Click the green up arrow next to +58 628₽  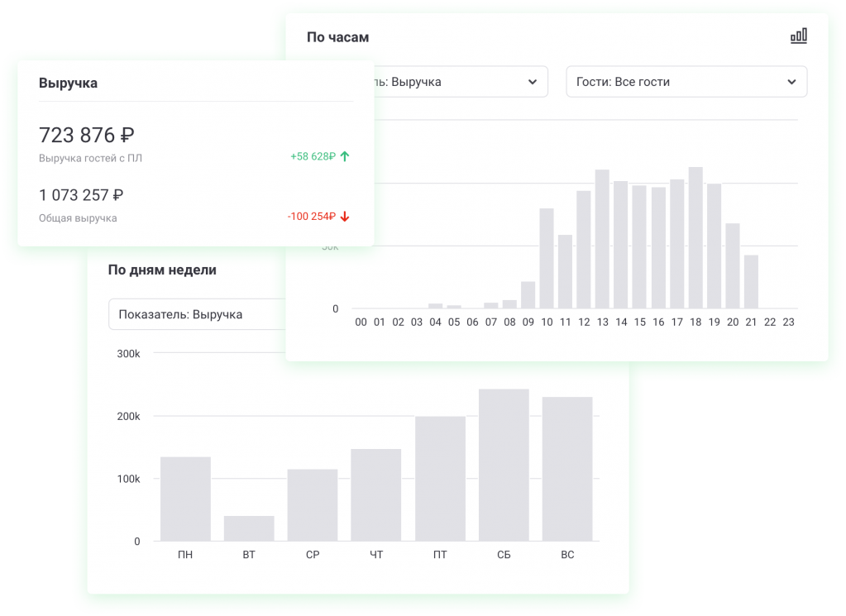[345, 156]
